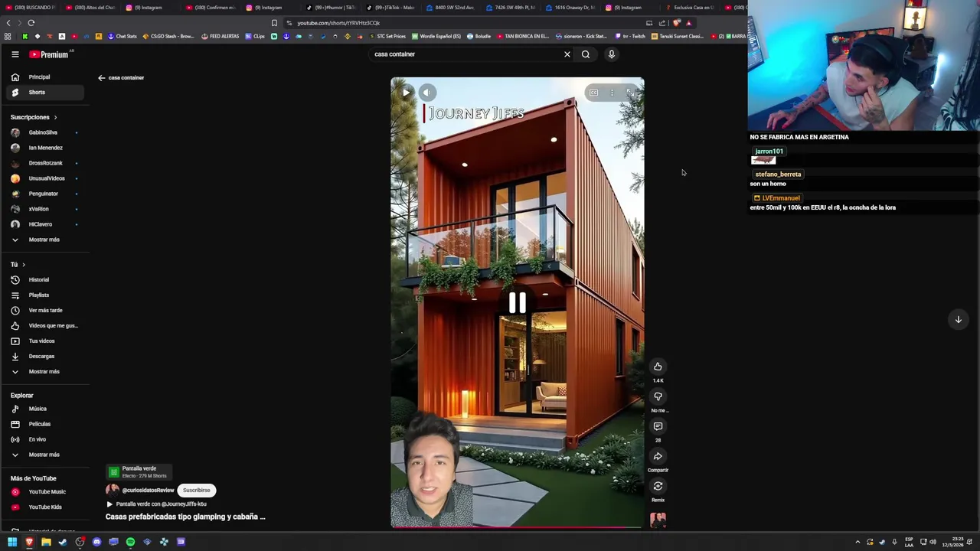Open the Ian Menendez subscription channel
The image size is (980, 551).
[x=44, y=148]
